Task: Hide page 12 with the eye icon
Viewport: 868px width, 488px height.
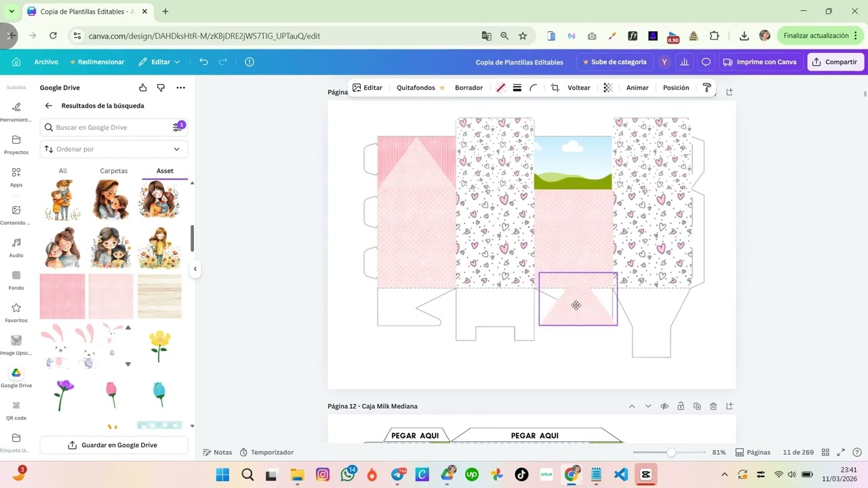Action: pos(665,406)
